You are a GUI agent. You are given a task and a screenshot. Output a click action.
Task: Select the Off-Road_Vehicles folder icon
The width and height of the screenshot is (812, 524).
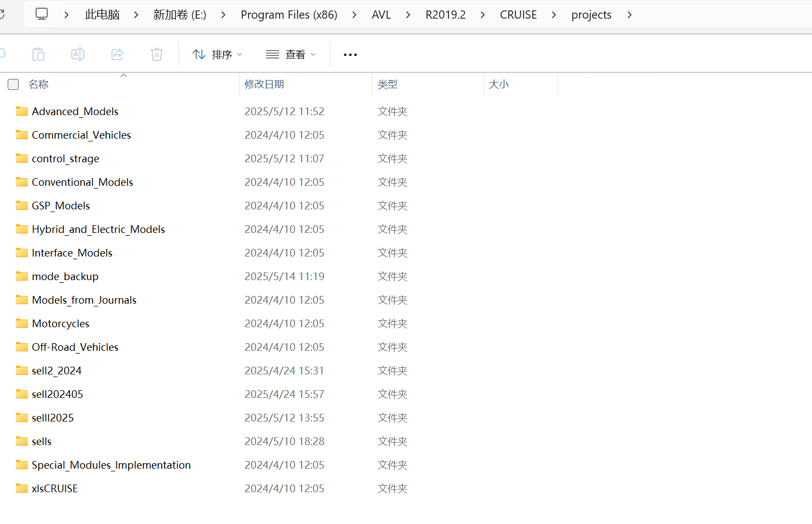(22, 347)
